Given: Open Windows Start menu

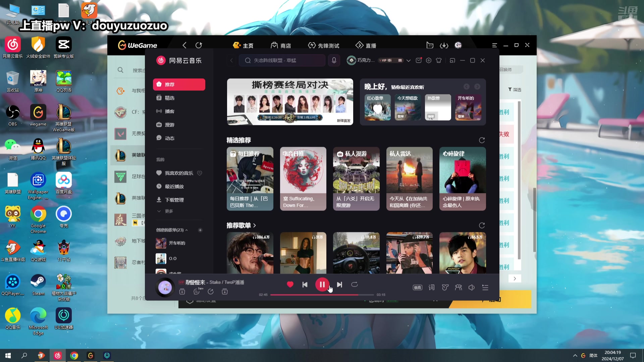Looking at the screenshot, I should (x=8, y=355).
